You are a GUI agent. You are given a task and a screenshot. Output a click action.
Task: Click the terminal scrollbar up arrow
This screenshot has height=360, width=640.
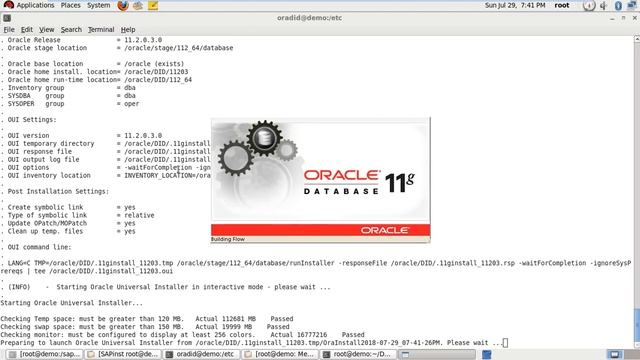636,39
